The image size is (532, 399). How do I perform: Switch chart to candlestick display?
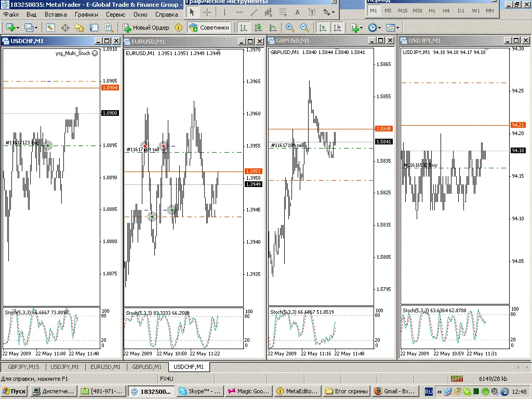pos(258,27)
